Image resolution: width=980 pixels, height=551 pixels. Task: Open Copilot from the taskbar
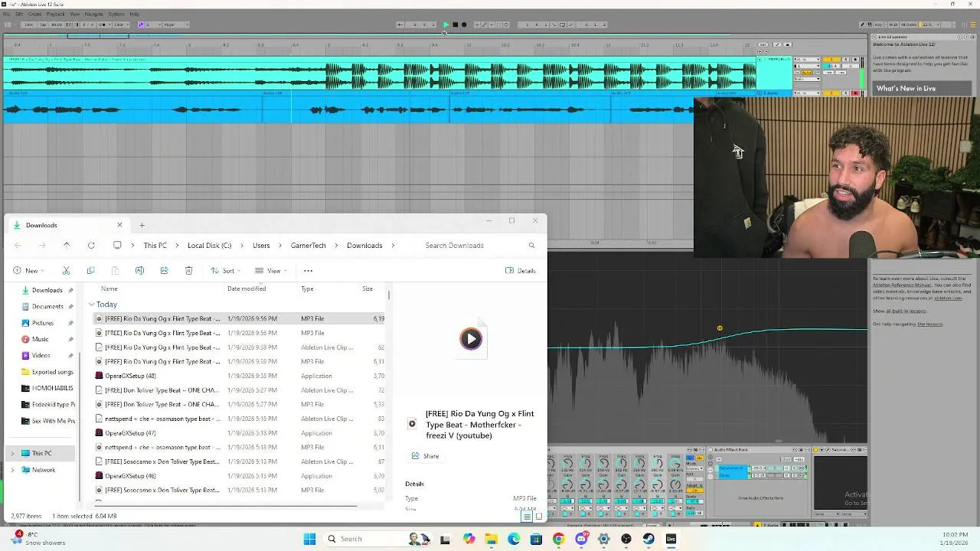pyautogui.click(x=469, y=539)
